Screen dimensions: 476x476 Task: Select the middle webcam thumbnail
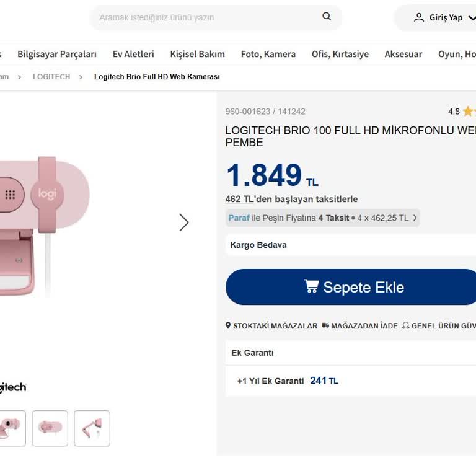(50, 428)
